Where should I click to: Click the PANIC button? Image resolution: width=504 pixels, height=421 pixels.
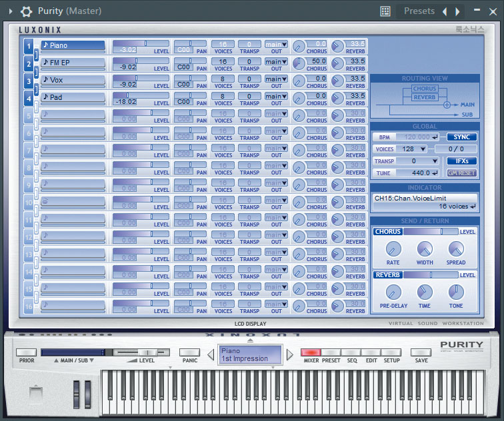point(189,352)
